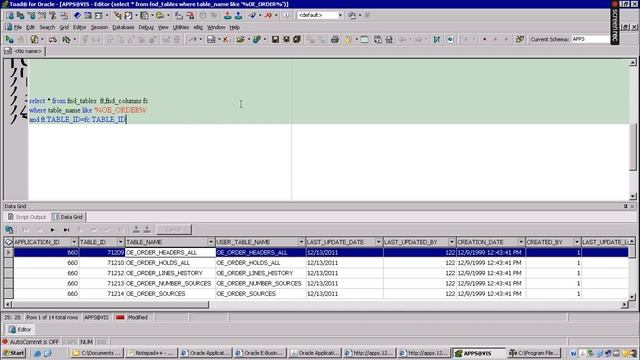Select the OE_ORDER_NUMBER_SOURCES table name cell

coord(170,283)
